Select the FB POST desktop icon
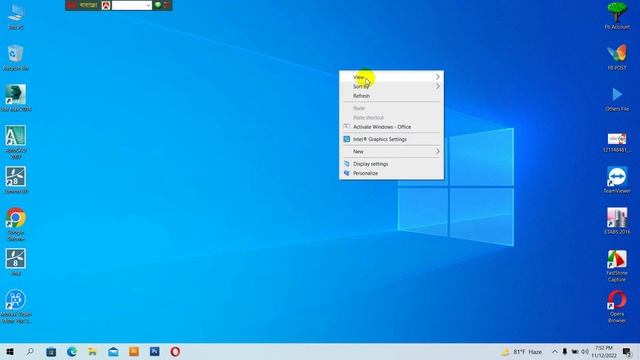 617,57
